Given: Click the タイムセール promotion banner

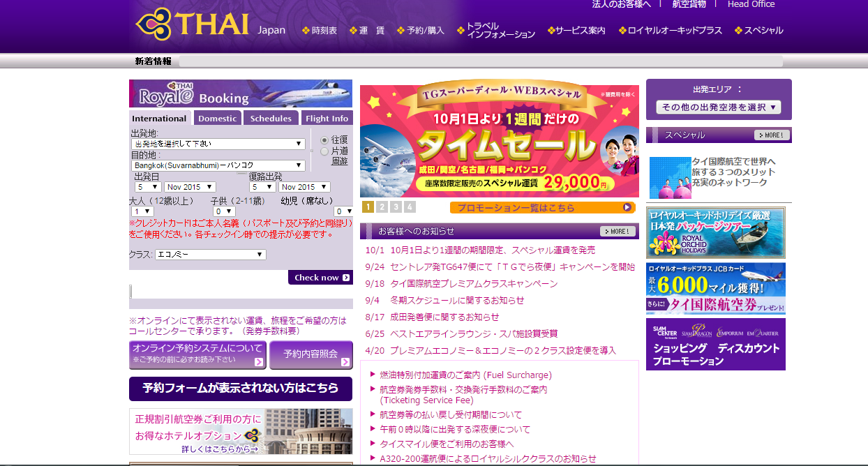Looking at the screenshot, I should 500,142.
